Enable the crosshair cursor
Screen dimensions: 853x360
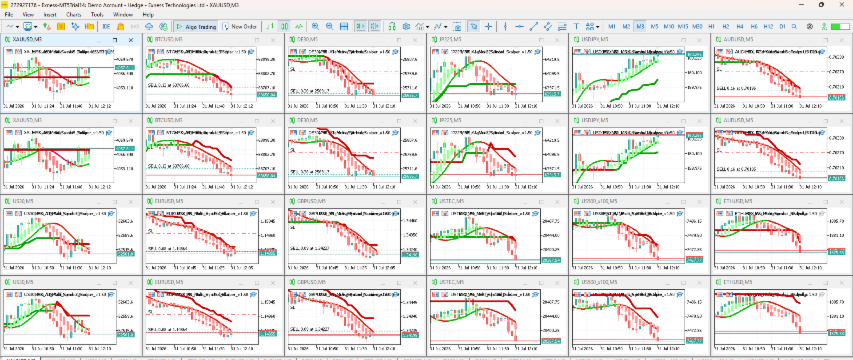tap(489, 26)
